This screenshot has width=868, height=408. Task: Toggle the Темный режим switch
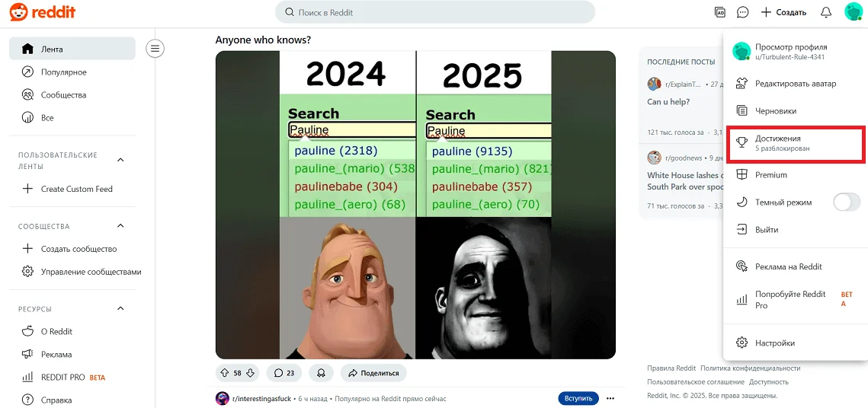click(847, 202)
